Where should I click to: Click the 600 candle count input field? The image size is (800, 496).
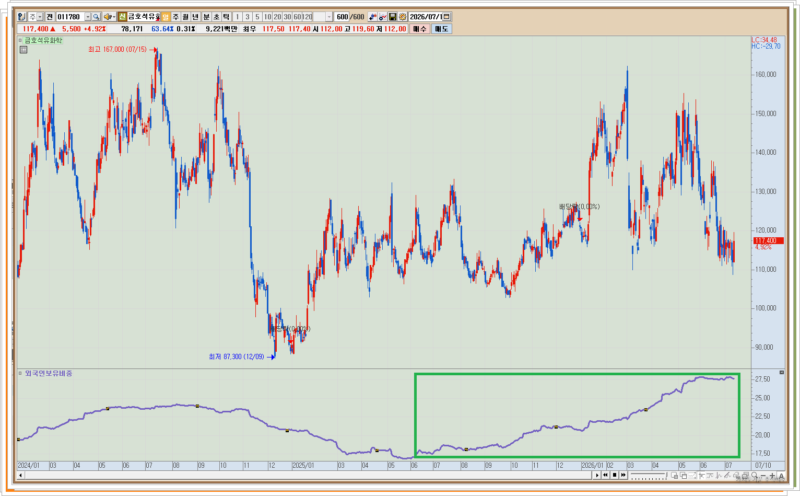pos(342,17)
